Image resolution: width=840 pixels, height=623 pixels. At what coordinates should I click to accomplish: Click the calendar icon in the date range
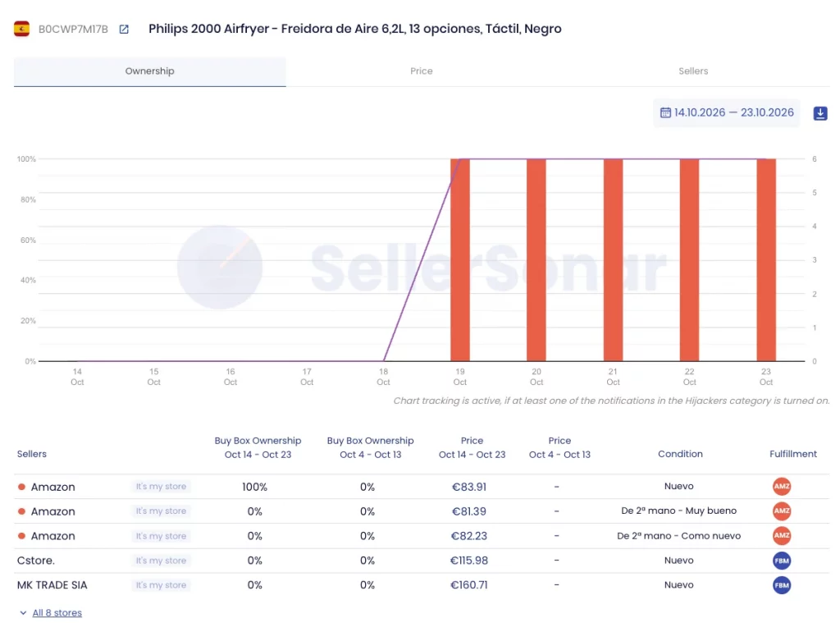coord(665,112)
